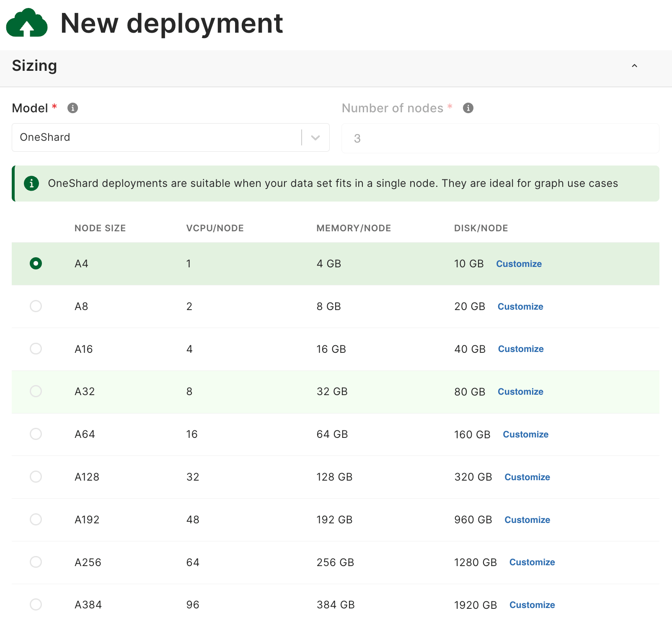Viewport: 672px width, 626px height.
Task: Click the 20 GB disk value
Action: 470,307
